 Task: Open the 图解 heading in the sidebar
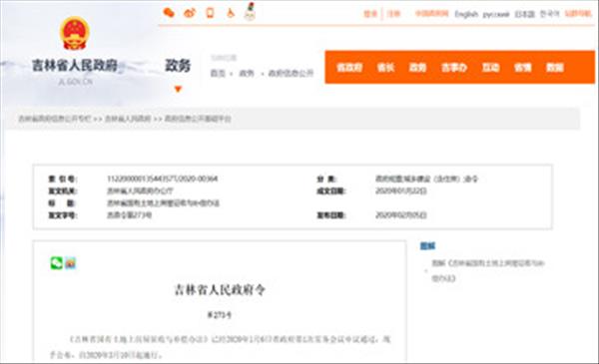[x=427, y=246]
